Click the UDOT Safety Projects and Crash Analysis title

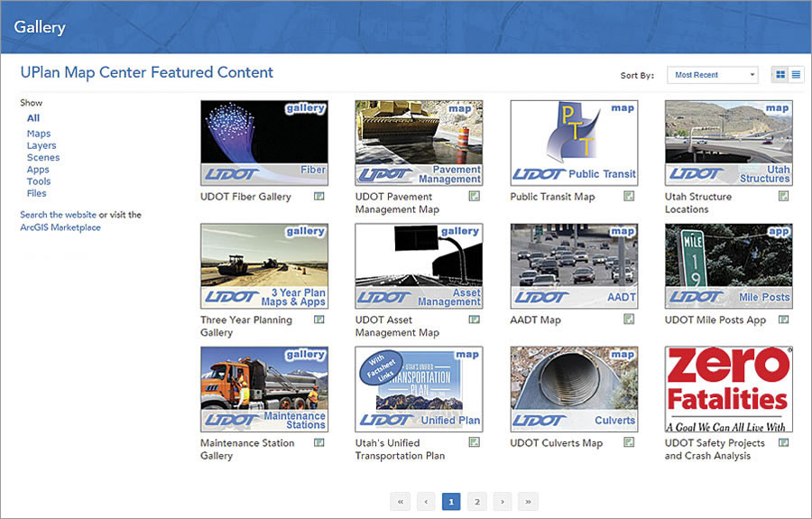coord(715,449)
